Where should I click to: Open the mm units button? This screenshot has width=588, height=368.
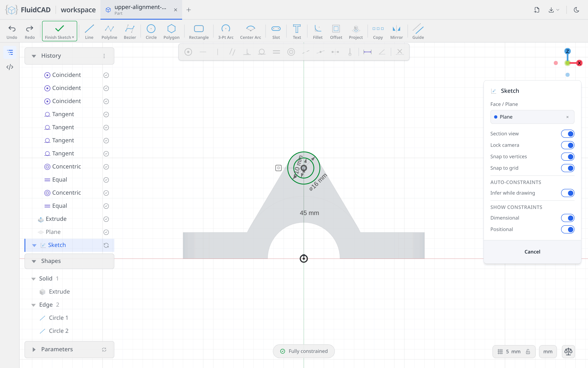point(548,351)
